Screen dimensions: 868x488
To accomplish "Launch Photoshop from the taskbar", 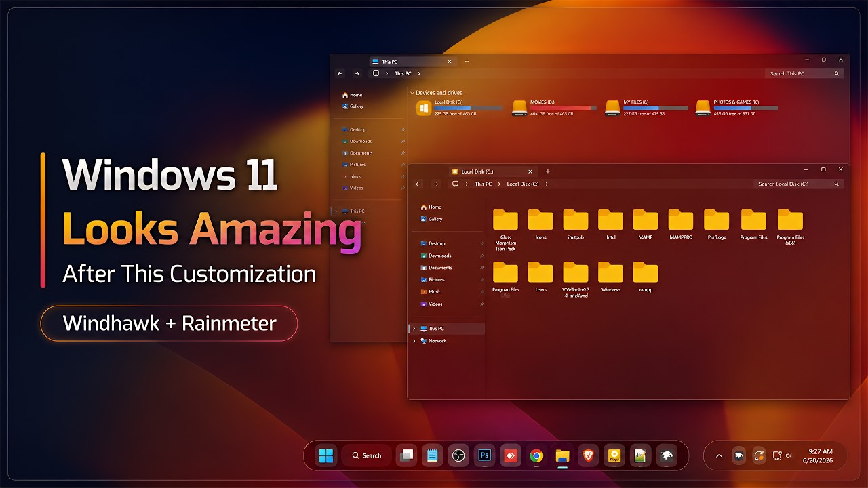I will (x=484, y=455).
